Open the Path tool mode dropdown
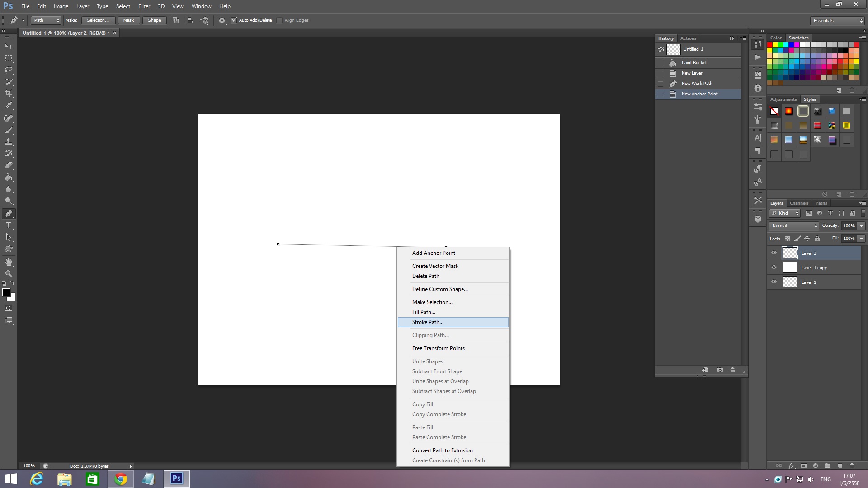Screen dimensions: 868x488 (46, 20)
